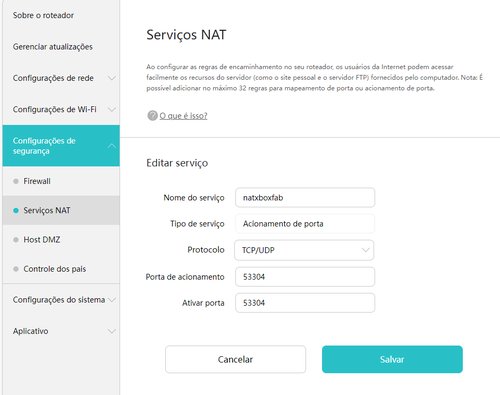Viewport: 500px width, 395px height.
Task: Expand Configurações de Wi-Fi chevron
Action: point(112,110)
